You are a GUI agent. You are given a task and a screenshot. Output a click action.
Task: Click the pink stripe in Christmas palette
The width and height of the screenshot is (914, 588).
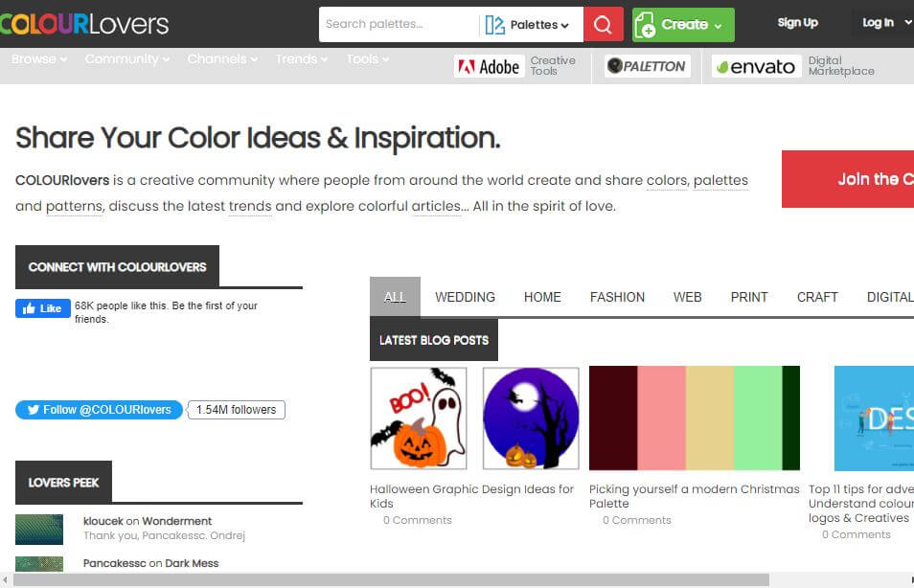[663, 418]
